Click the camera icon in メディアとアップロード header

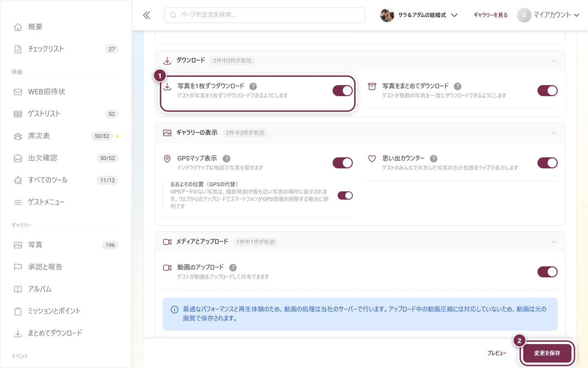point(167,242)
